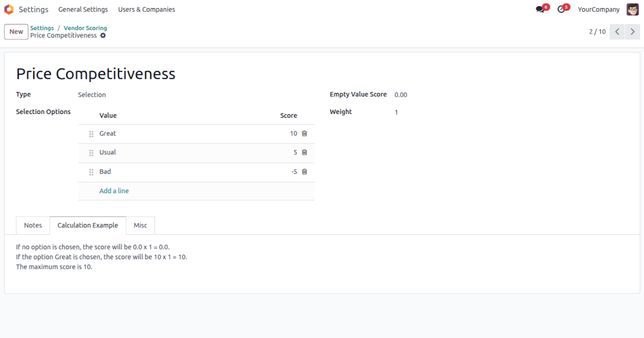Delete the Bad option row
The image size is (644, 338).
[304, 172]
